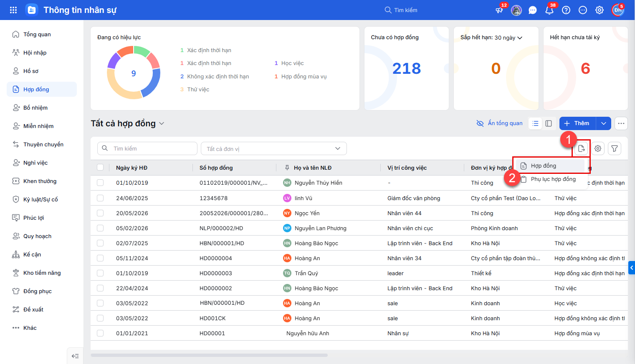Collapse the left sidebar menu
This screenshot has height=364, width=635.
click(x=75, y=356)
